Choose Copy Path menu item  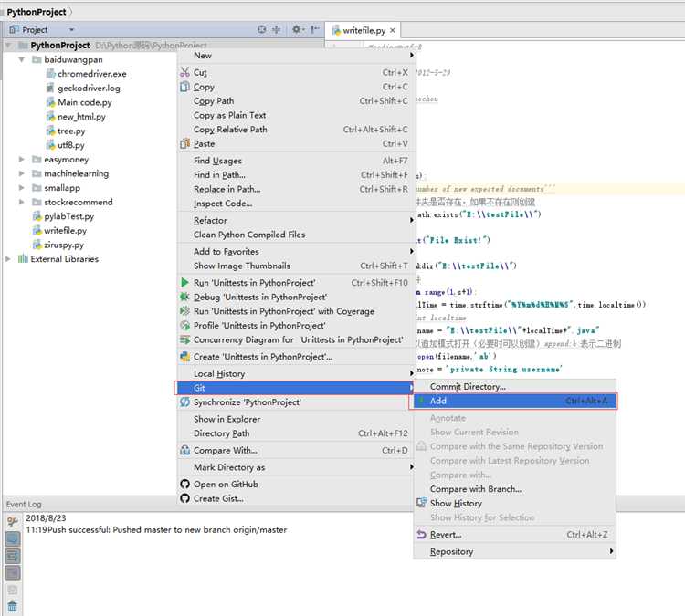[296, 101]
